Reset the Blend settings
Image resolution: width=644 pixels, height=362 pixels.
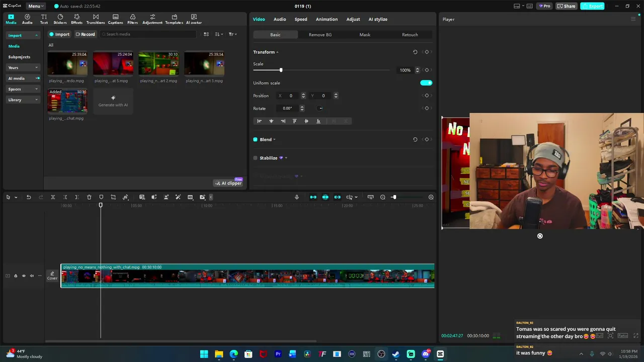coord(415,139)
